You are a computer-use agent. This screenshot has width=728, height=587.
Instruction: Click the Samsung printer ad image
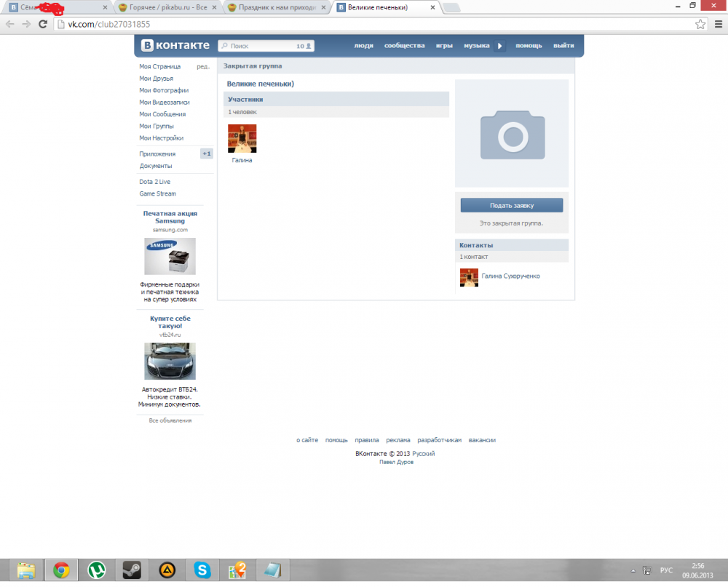pyautogui.click(x=170, y=256)
